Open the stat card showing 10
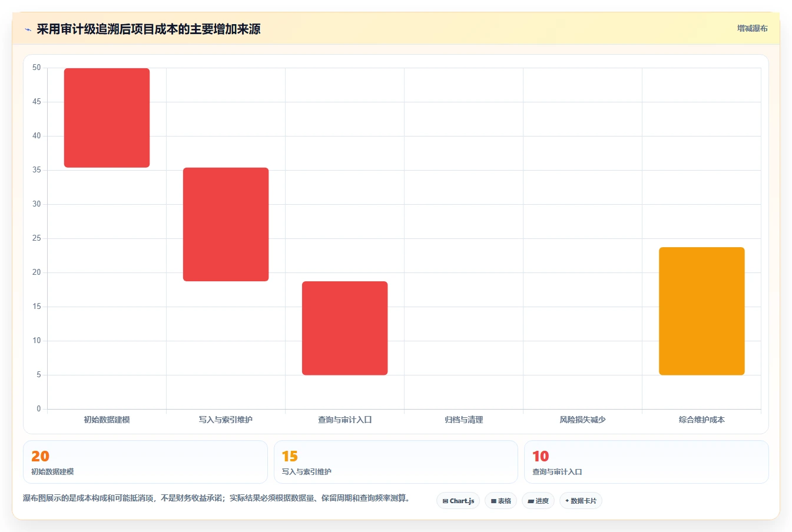 click(646, 462)
